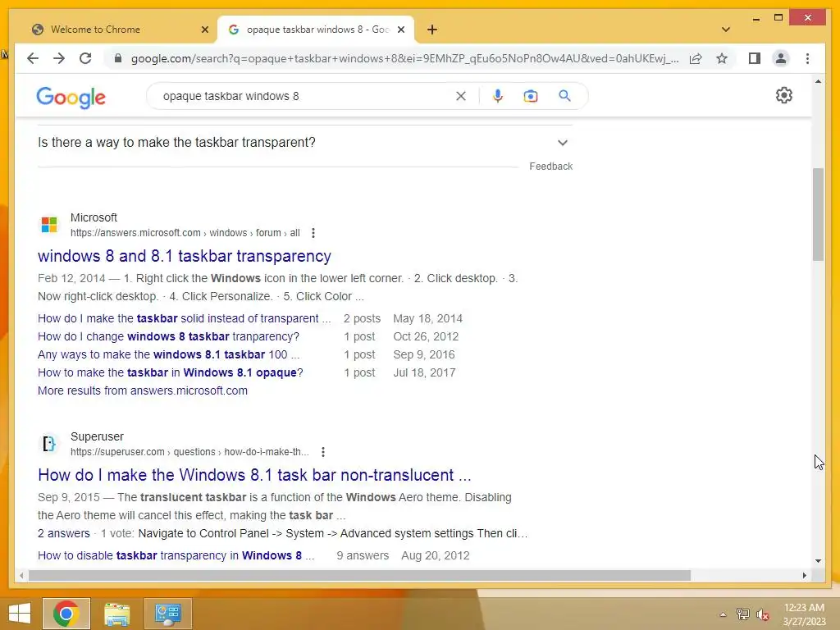Open more options for the Superuser result
This screenshot has height=630, width=840.
coord(323,452)
